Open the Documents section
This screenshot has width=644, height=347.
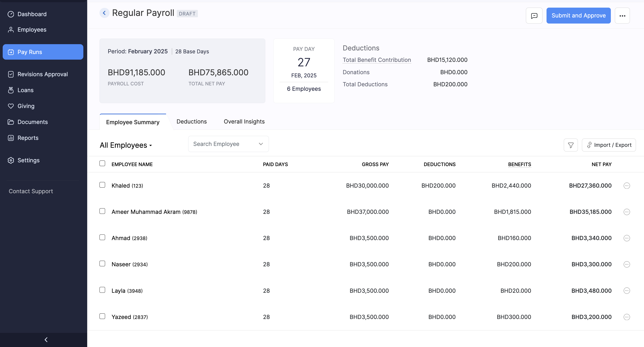coord(32,122)
